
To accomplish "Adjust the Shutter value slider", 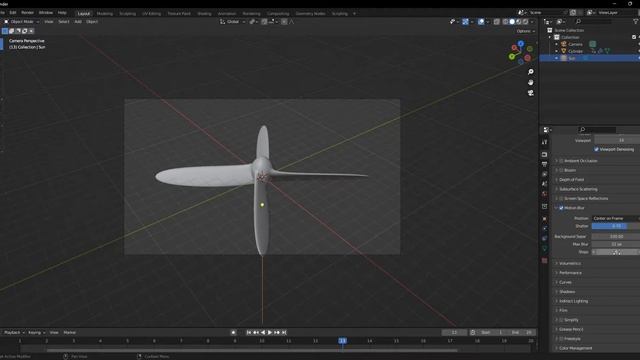I will point(616,226).
